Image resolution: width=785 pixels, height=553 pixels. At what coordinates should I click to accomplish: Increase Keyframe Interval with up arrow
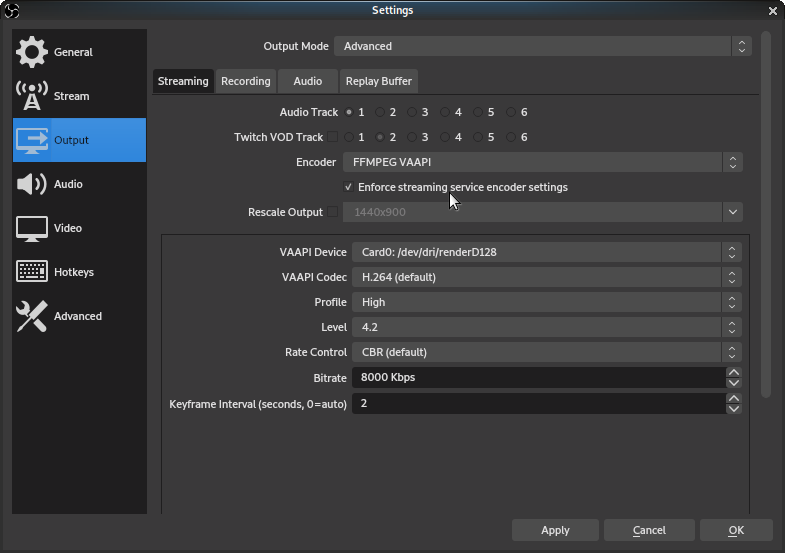(x=734, y=398)
